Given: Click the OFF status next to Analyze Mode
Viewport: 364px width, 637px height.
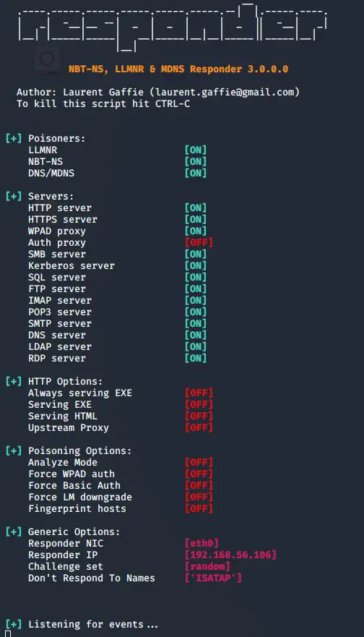Looking at the screenshot, I should point(199,462).
